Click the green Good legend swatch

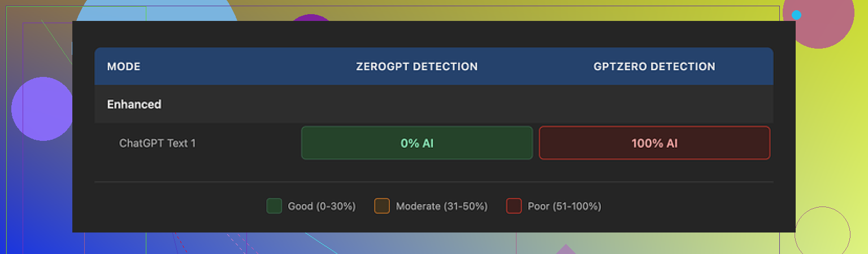click(274, 206)
